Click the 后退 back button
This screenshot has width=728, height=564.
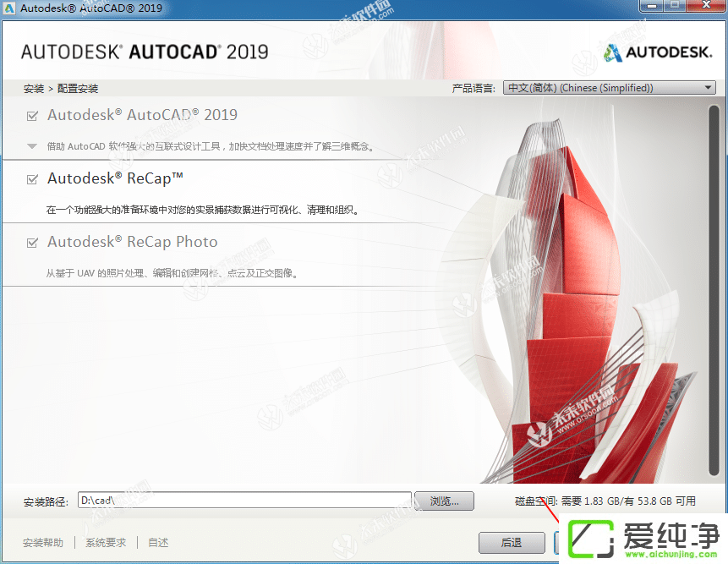coord(512,544)
